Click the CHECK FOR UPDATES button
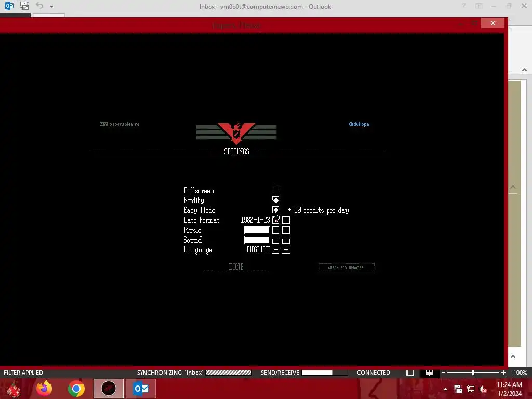532x399 pixels. [345, 268]
